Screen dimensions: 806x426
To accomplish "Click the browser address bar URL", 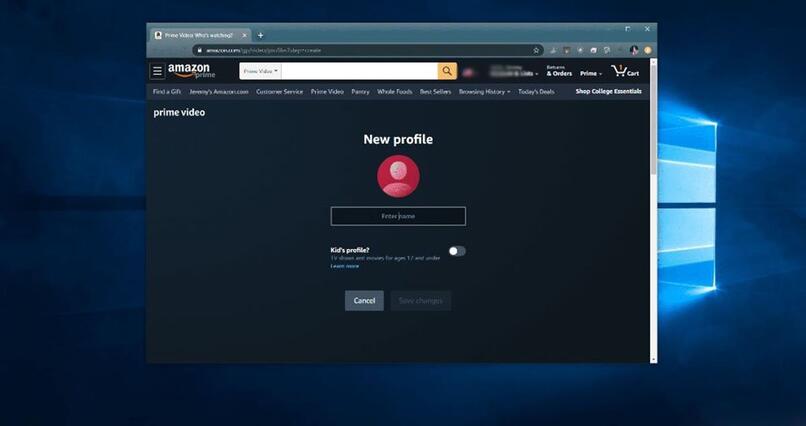I will pos(263,50).
